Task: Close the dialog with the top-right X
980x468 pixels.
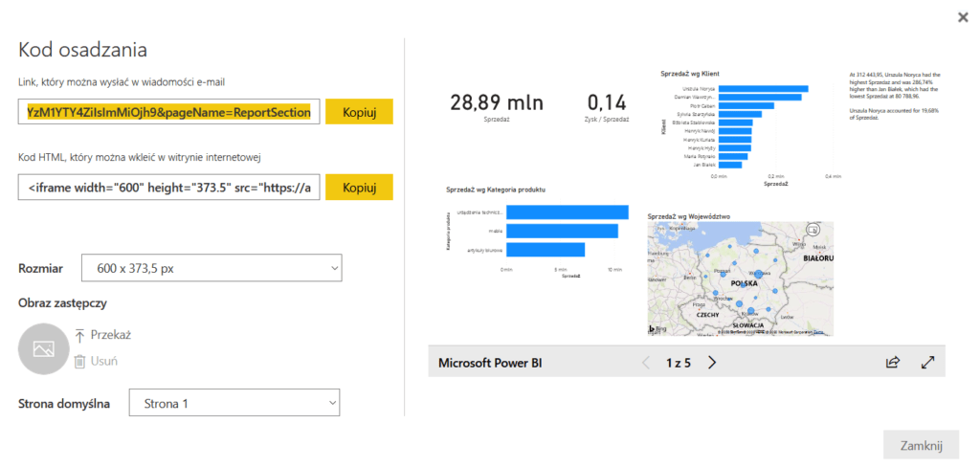Action: point(962,16)
